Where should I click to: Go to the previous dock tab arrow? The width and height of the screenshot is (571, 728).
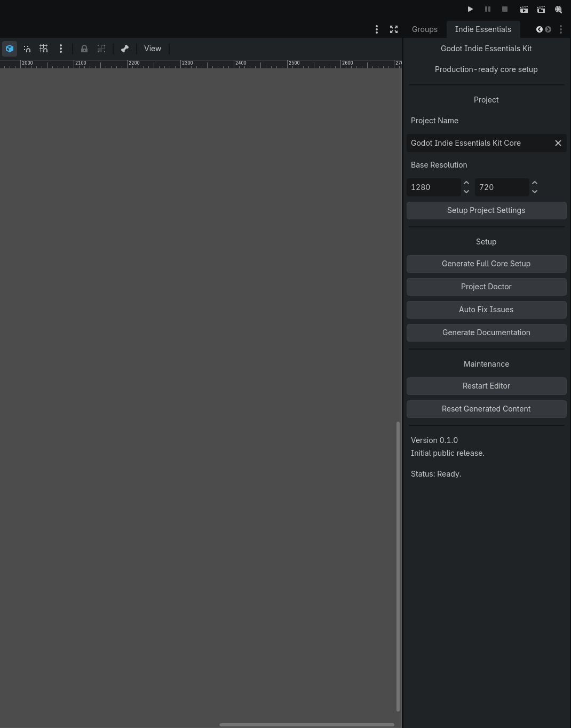tap(540, 29)
